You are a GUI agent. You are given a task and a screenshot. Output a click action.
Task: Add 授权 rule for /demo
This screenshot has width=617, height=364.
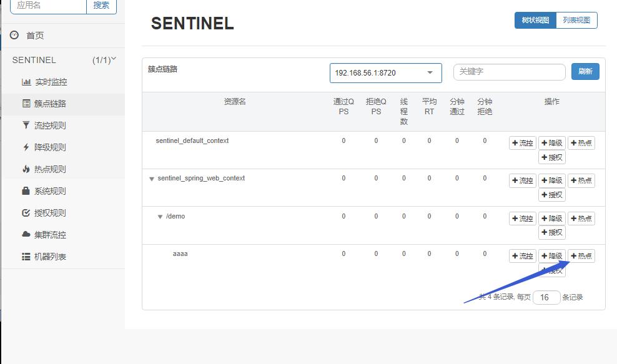coord(552,232)
